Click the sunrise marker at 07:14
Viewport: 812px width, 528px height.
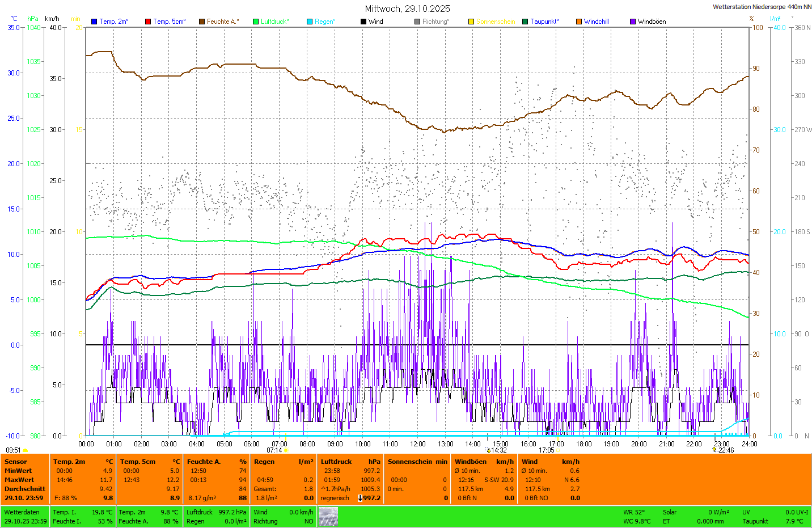point(286,450)
